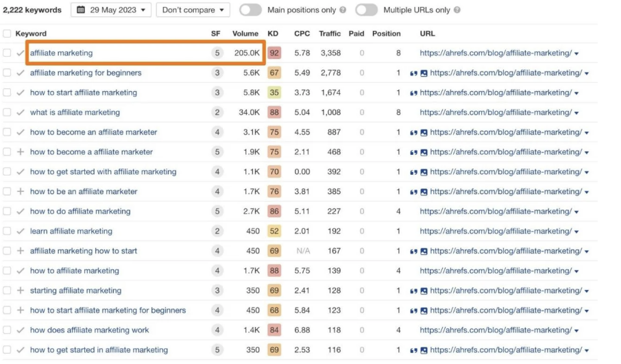Sort by the Traffic column header
The height and width of the screenshot is (364, 621).
point(330,34)
